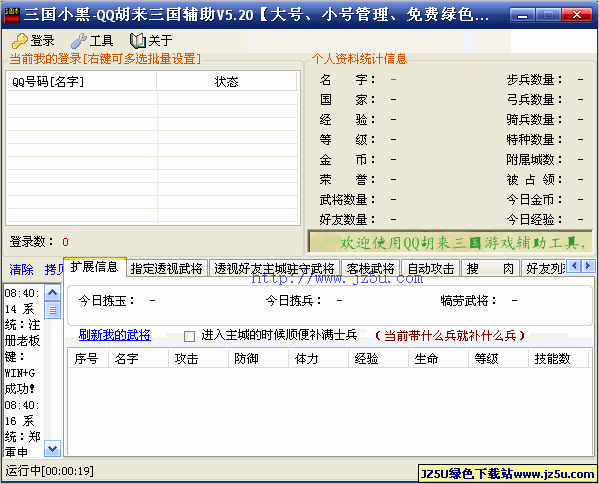Click the 拷贝 log link
Viewport: 599px width, 484px height.
click(x=54, y=269)
